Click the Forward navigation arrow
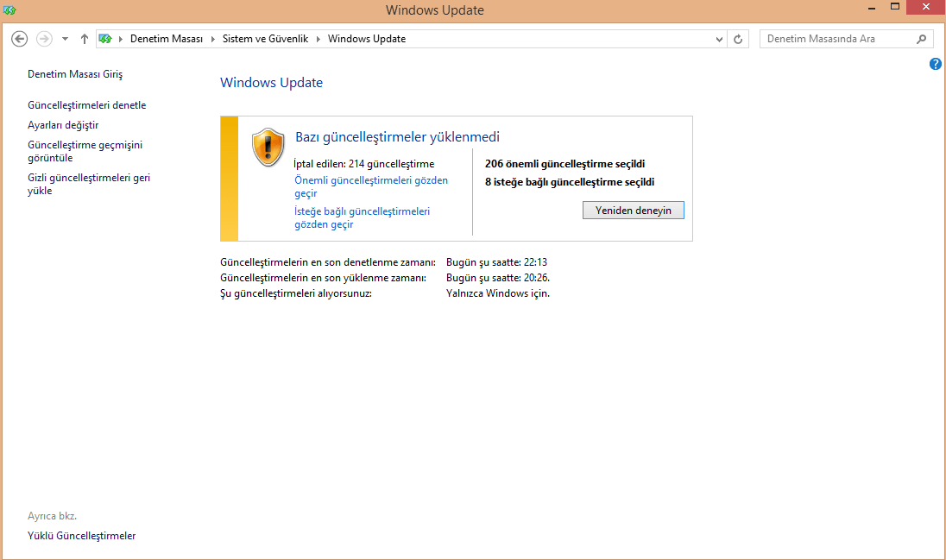946x560 pixels. pos(44,39)
